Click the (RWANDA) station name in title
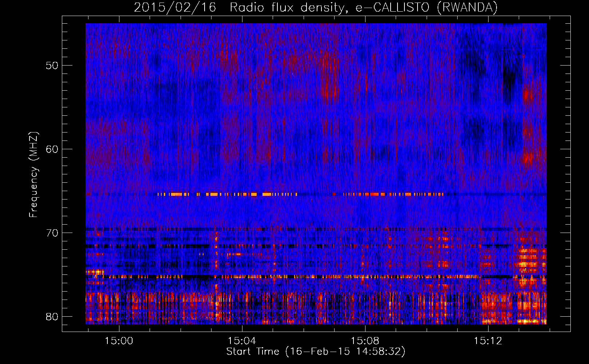 click(x=467, y=8)
